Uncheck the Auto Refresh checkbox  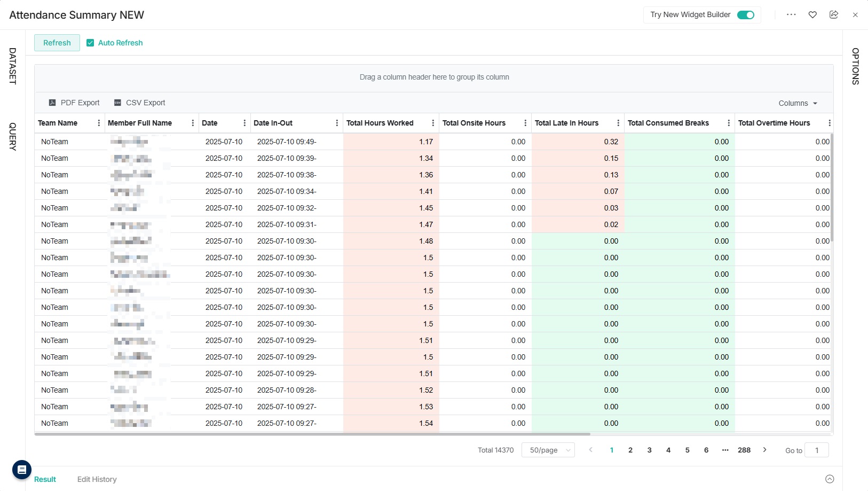[90, 43]
